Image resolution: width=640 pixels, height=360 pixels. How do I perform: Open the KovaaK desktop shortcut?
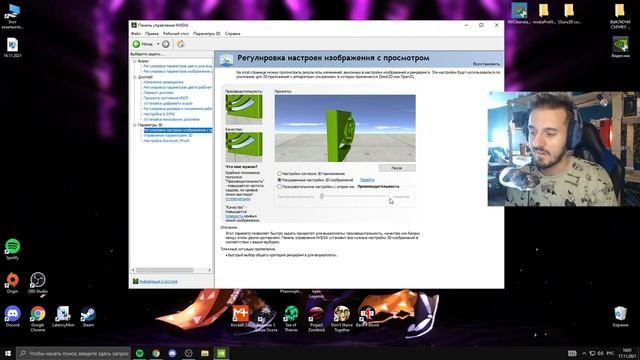pyautogui.click(x=240, y=316)
